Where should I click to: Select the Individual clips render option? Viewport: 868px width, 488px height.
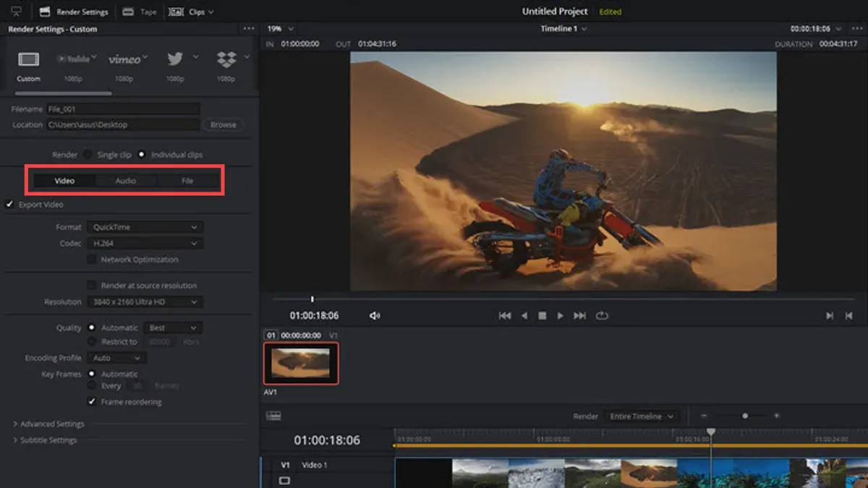pyautogui.click(x=141, y=155)
